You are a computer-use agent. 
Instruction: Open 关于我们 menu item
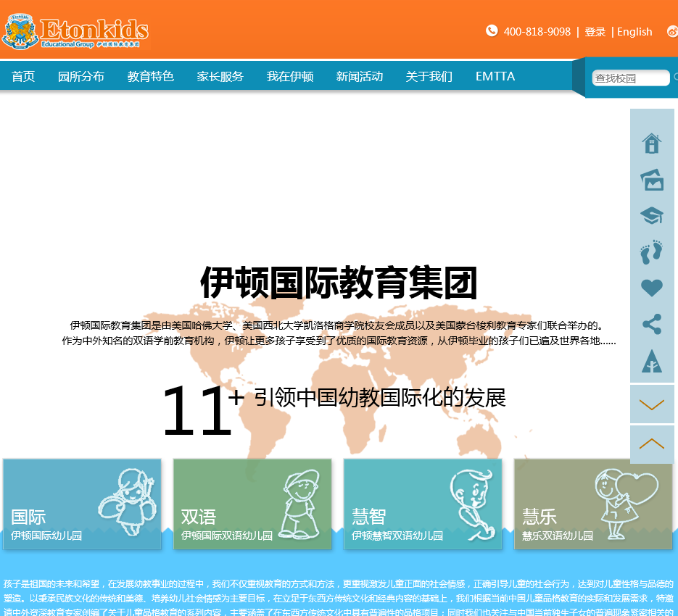pyautogui.click(x=429, y=77)
